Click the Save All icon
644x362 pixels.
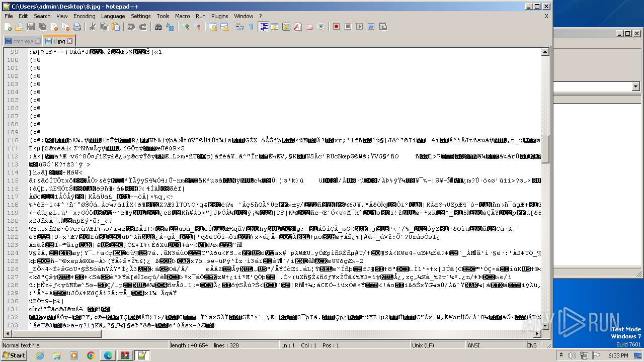42,27
